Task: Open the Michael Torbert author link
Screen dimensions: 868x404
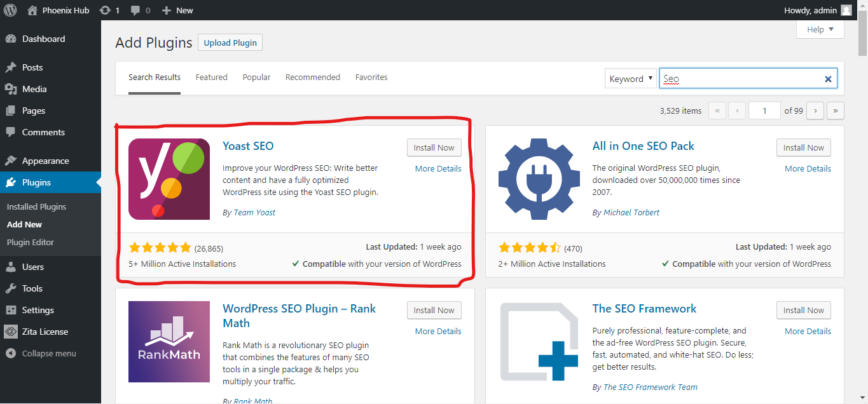Action: (631, 213)
